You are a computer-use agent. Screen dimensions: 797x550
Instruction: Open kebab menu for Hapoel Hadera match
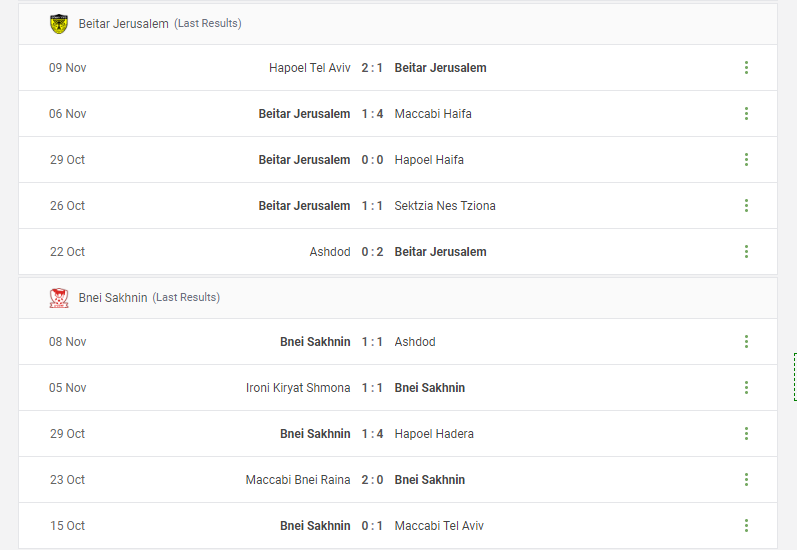tap(746, 434)
